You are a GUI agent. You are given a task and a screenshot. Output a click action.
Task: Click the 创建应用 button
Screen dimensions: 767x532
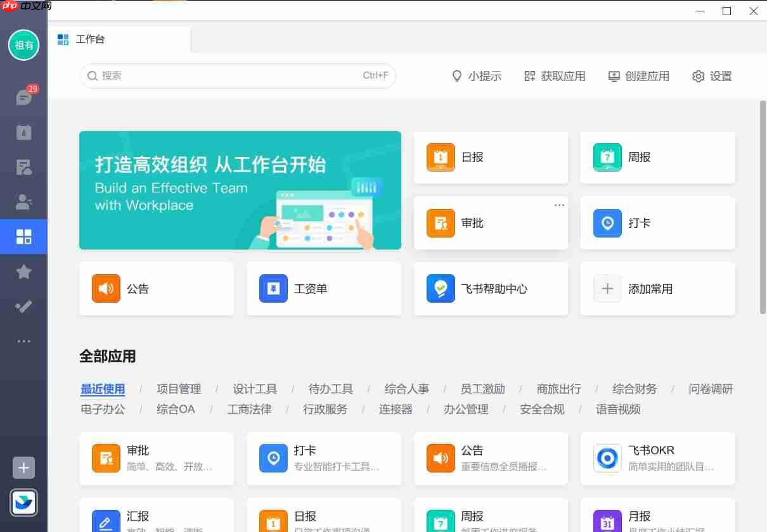(x=639, y=76)
